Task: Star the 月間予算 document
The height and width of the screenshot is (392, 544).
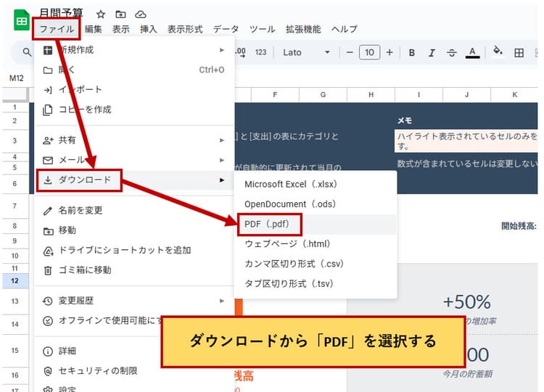Action: coord(101,14)
